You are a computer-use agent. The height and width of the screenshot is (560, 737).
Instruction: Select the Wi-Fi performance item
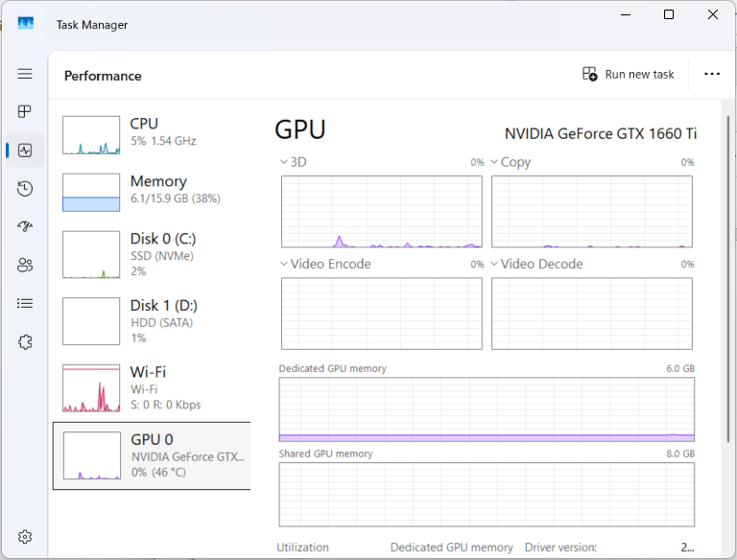pos(151,387)
